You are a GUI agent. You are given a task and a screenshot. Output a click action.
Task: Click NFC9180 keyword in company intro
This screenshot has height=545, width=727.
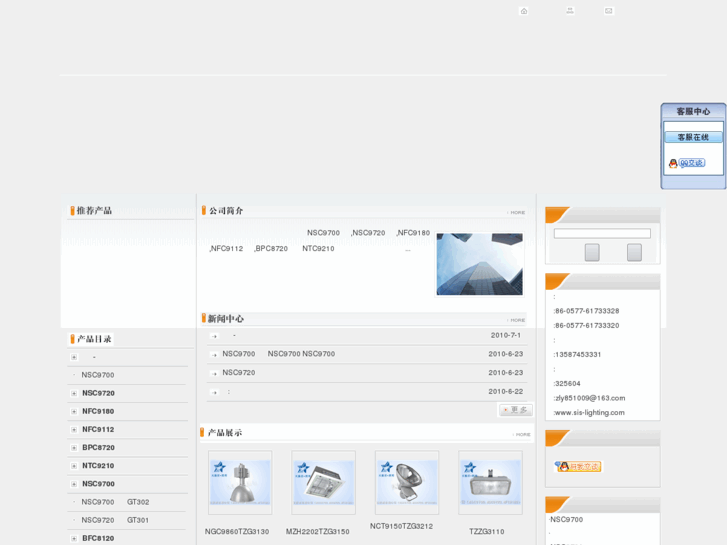click(x=414, y=232)
